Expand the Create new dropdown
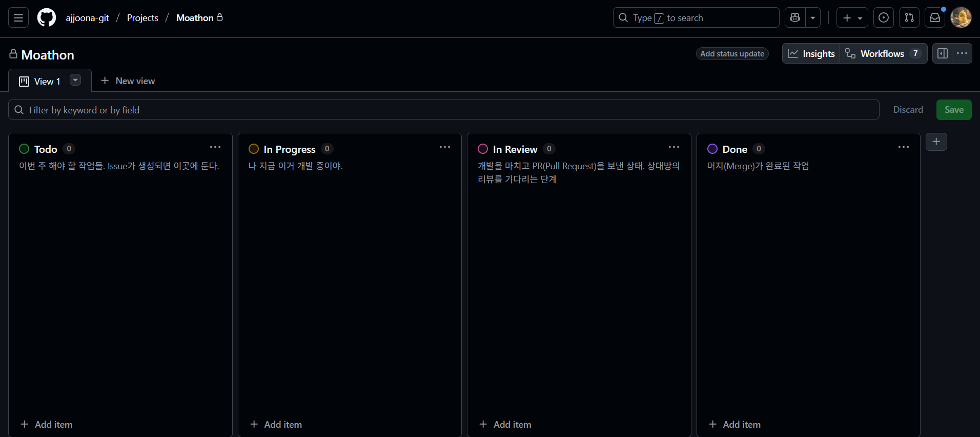Screen dimensions: 980x437 pyautogui.click(x=852, y=18)
